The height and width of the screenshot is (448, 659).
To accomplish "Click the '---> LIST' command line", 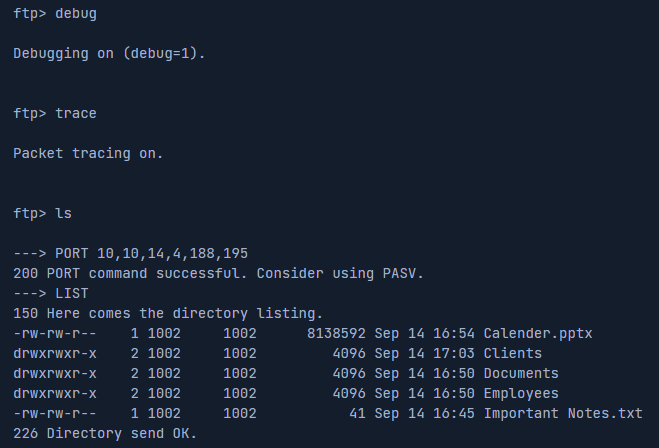I will pos(50,293).
